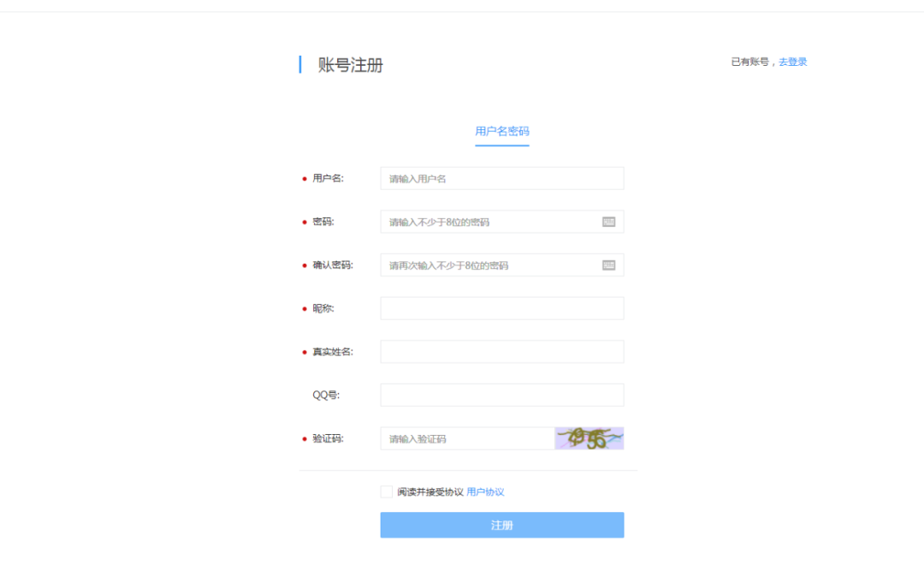Click the 账号注册 page heading
The height and width of the screenshot is (583, 924).
tap(351, 65)
